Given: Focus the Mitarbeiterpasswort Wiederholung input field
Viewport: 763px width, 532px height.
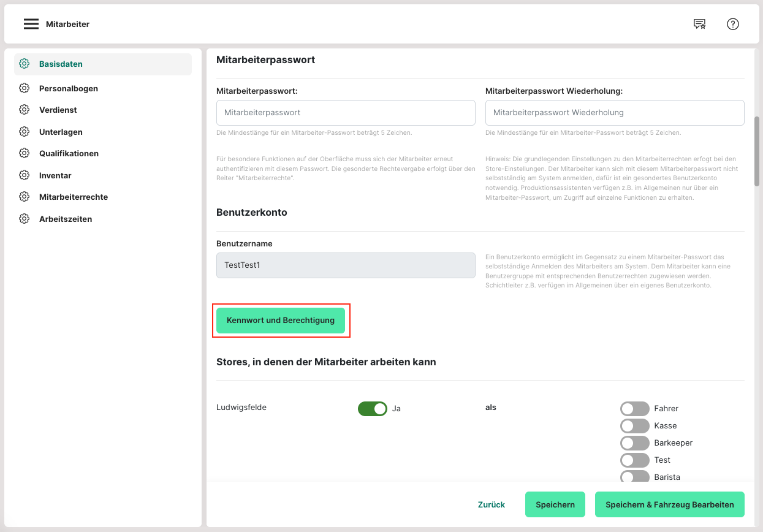Looking at the screenshot, I should (615, 113).
